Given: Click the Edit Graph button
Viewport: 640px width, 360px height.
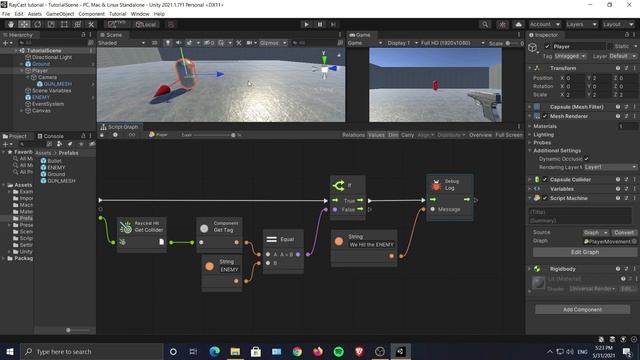Looking at the screenshot, I should 584,252.
